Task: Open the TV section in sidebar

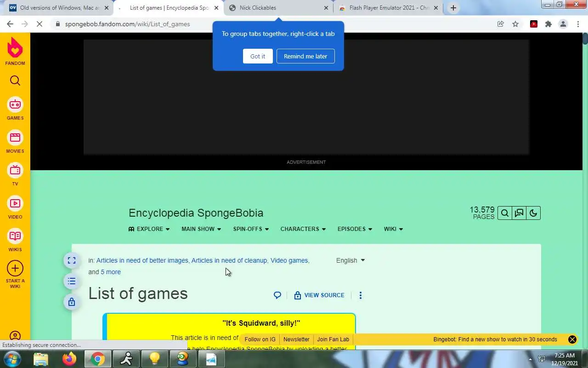Action: 15,175
